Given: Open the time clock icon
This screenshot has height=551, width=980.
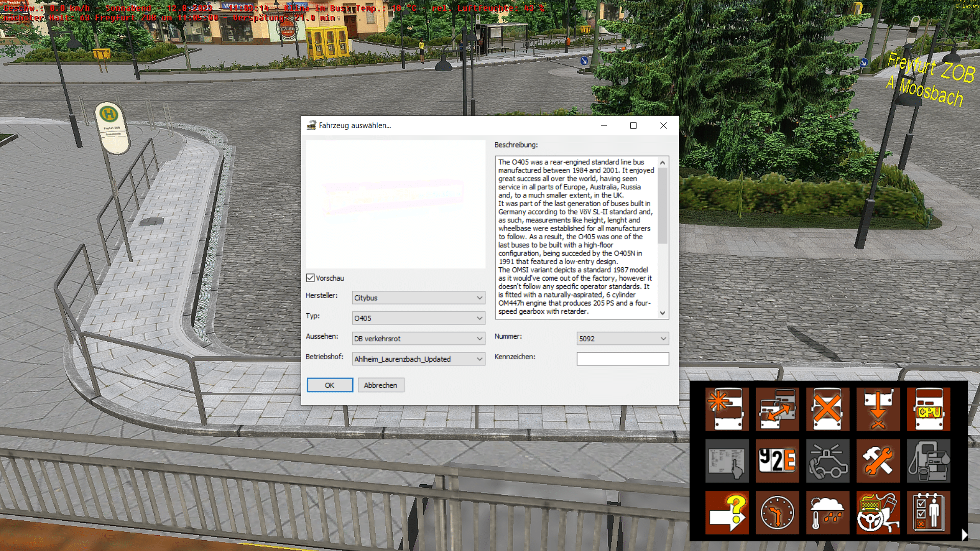Looking at the screenshot, I should point(777,512).
